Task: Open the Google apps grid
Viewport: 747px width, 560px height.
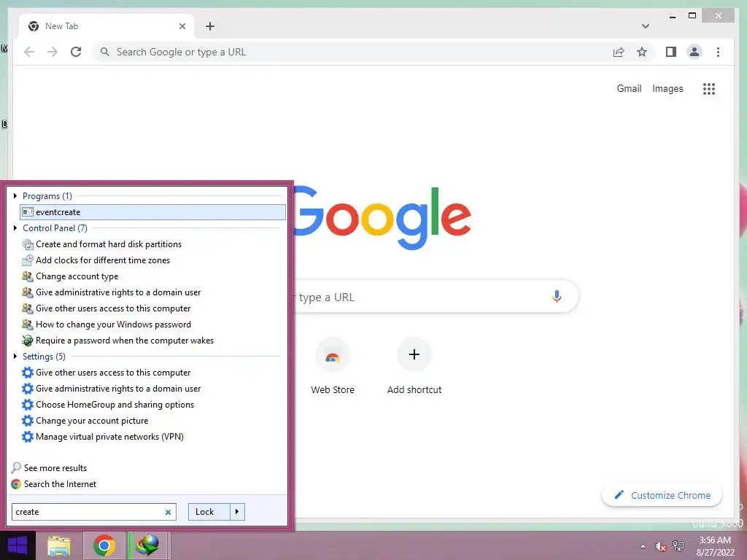Action: [x=709, y=88]
